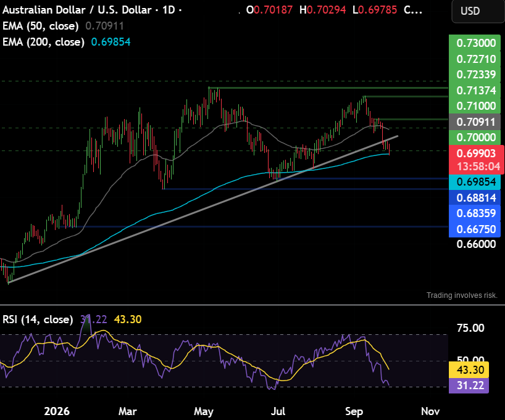
Task: Click the 1D timeframe in title
Action: (169, 10)
